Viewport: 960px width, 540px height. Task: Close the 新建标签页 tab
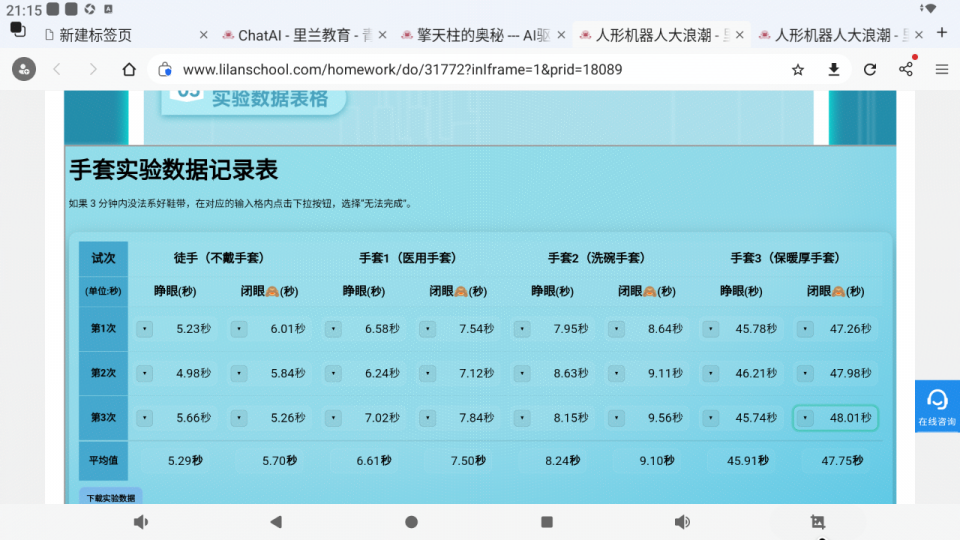[203, 36]
